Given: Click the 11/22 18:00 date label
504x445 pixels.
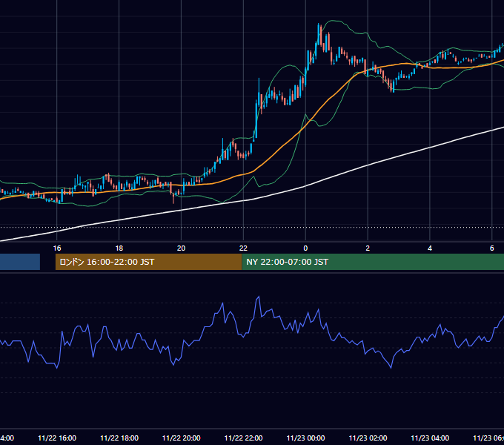Looking at the screenshot, I should coord(119,438).
